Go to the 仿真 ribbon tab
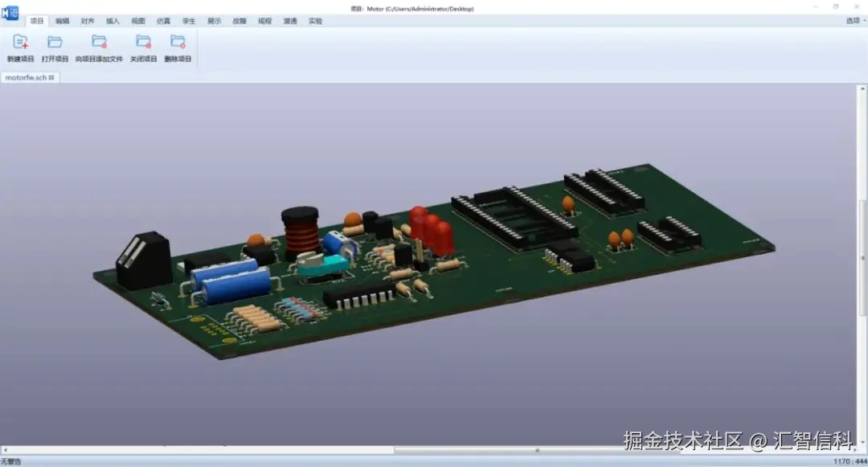Screen dimensions: 868x467 tap(163, 21)
